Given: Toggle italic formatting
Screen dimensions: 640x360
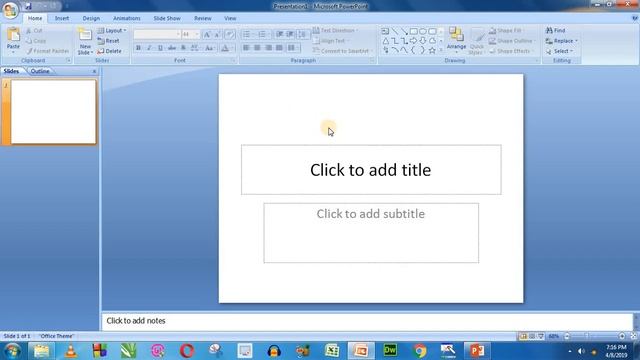Looking at the screenshot, I should point(149,48).
